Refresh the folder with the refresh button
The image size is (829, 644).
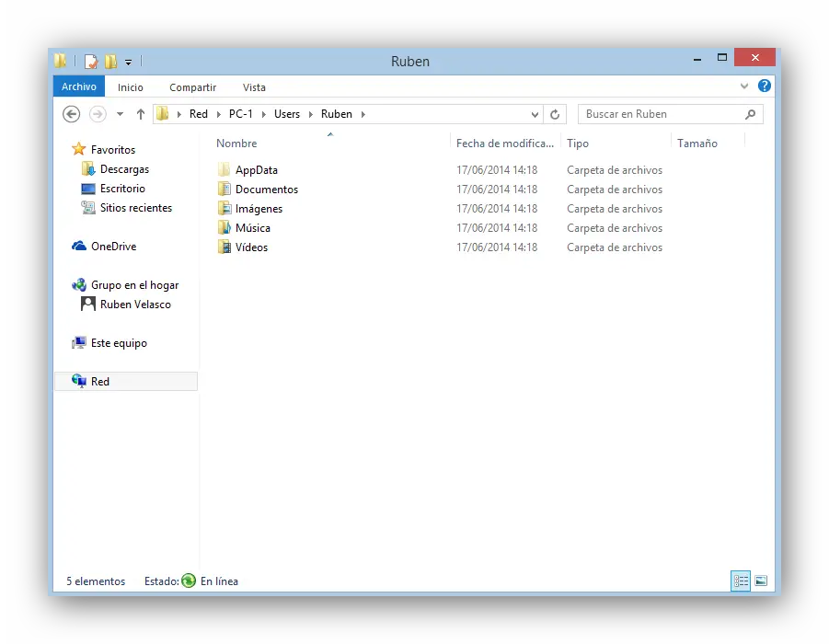[555, 114]
